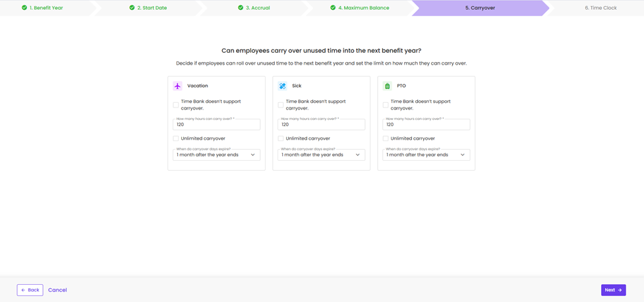Open PTO carryover days expire dropdown
The image size is (644, 302).
426,155
